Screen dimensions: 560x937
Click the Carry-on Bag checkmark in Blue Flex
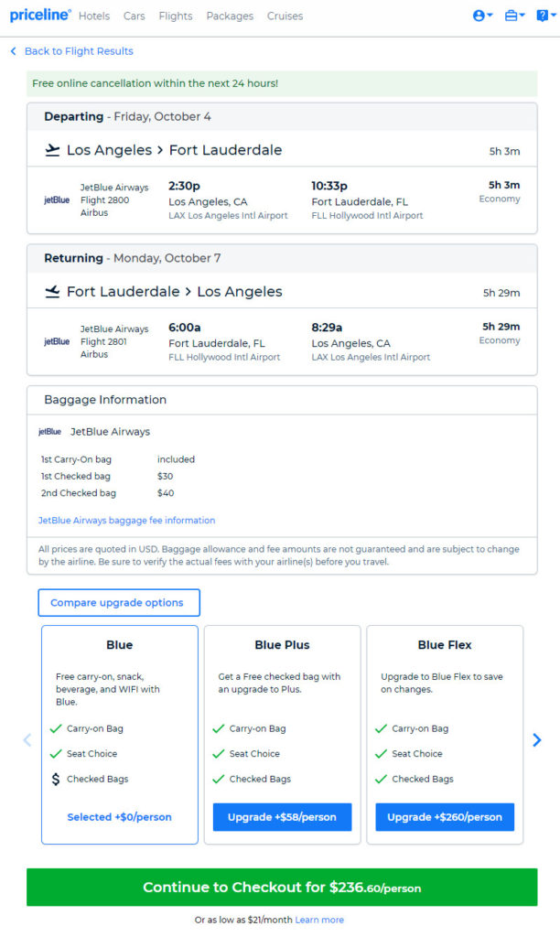pos(382,729)
